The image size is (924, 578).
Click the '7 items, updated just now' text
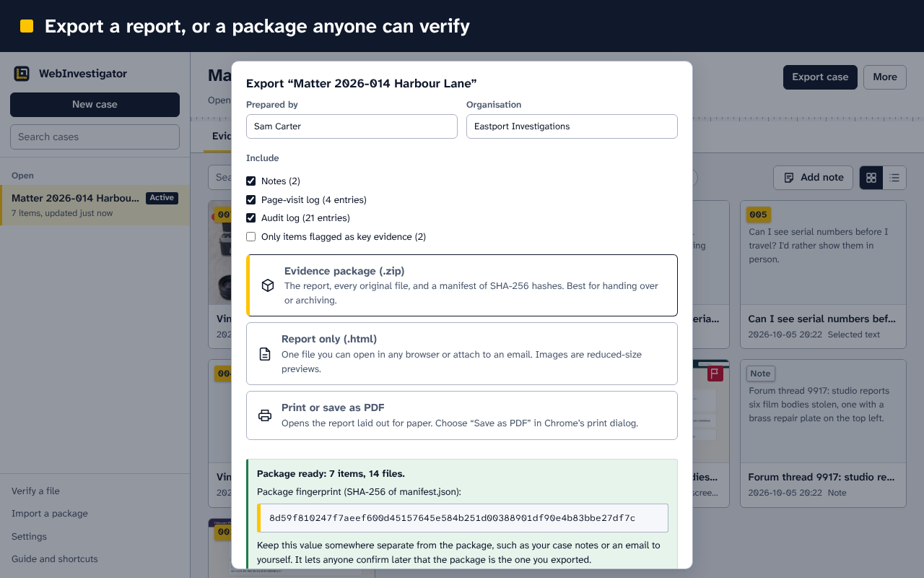click(x=62, y=213)
